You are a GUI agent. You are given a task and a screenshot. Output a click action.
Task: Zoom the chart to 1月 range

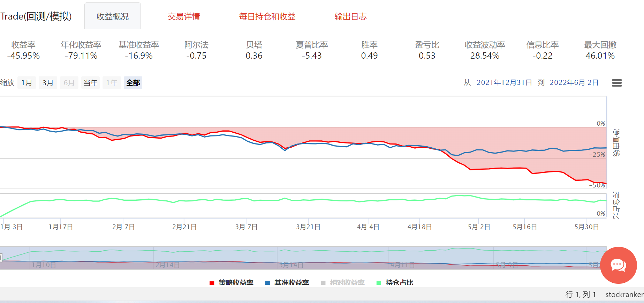click(27, 83)
